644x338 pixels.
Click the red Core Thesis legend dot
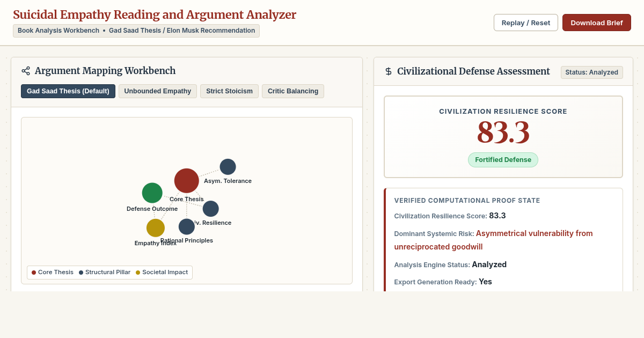34,273
